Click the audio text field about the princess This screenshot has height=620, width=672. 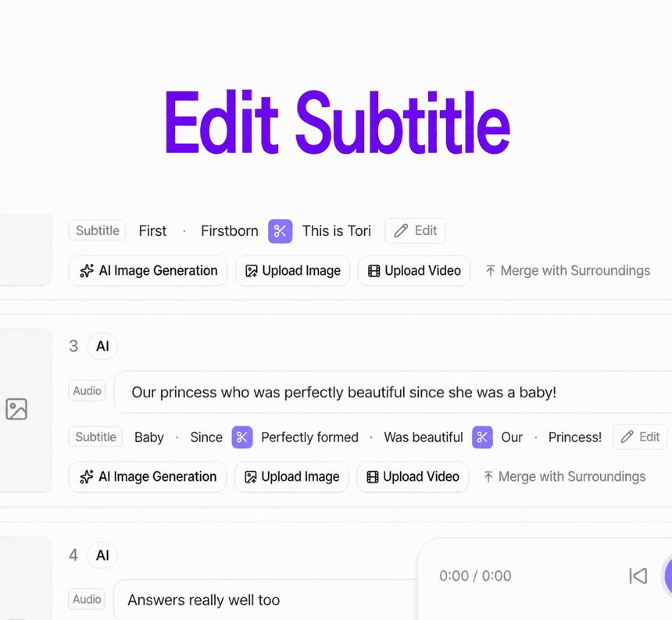(x=393, y=392)
